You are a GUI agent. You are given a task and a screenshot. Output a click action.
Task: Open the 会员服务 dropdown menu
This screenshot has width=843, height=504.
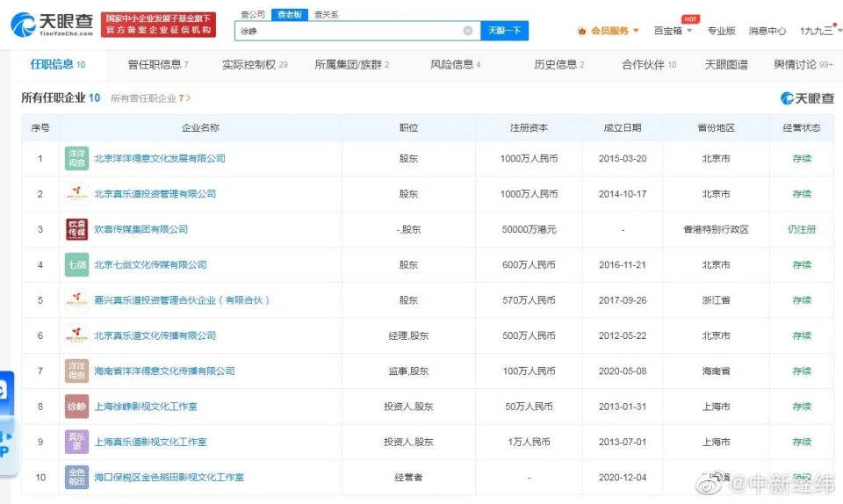609,31
